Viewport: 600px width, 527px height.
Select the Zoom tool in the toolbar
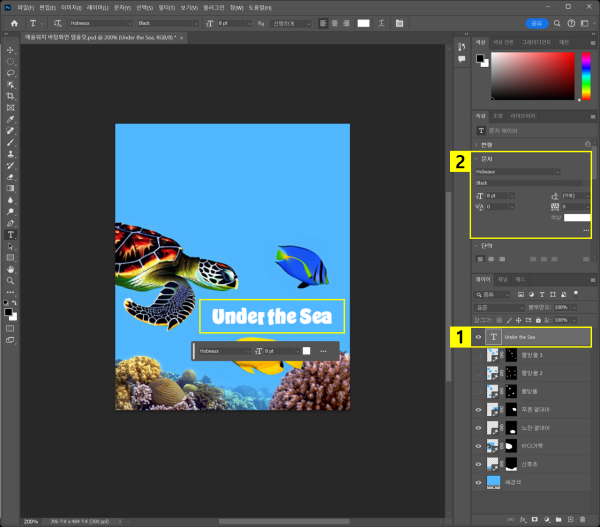[x=11, y=281]
